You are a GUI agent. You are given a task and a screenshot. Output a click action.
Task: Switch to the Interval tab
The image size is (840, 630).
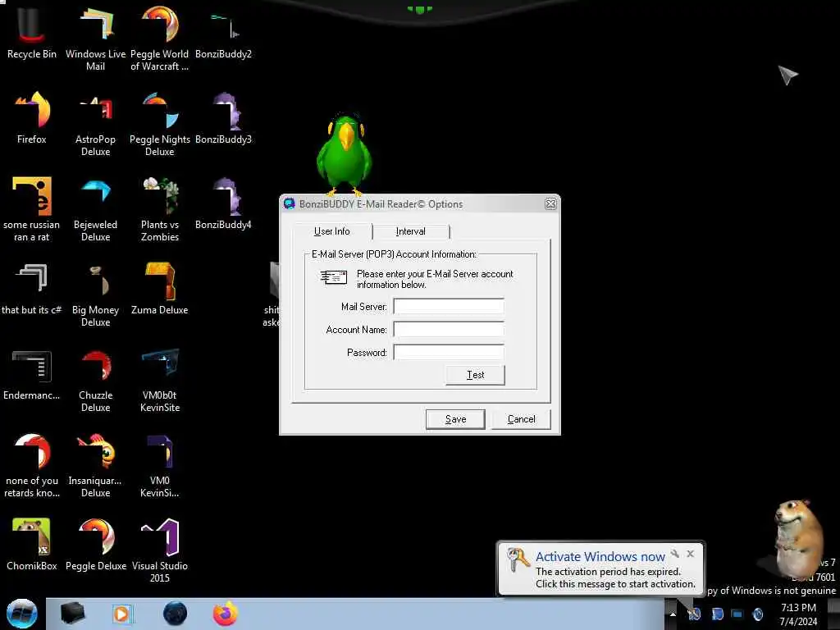pyautogui.click(x=411, y=231)
